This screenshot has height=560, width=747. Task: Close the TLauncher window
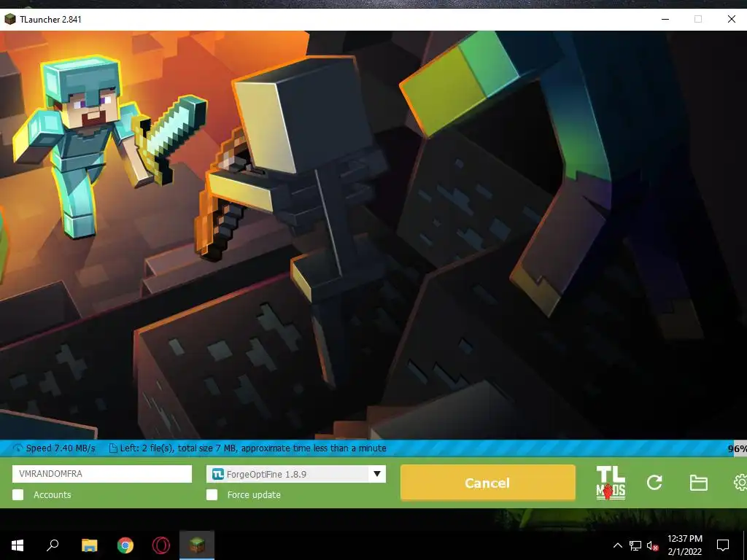click(x=731, y=19)
